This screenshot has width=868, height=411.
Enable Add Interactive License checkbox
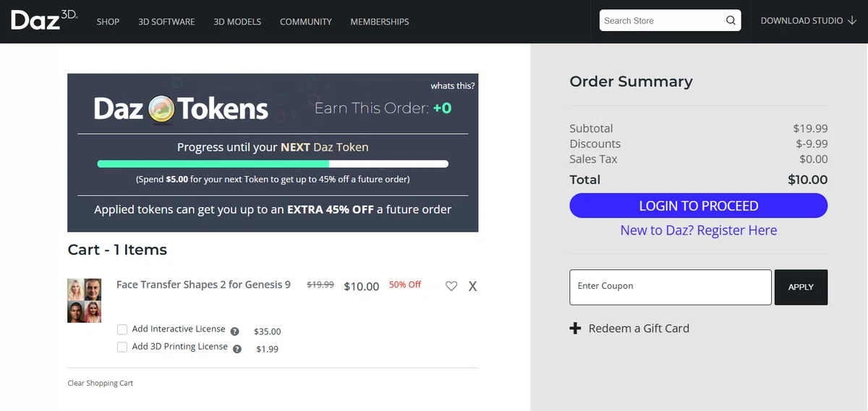(x=122, y=330)
